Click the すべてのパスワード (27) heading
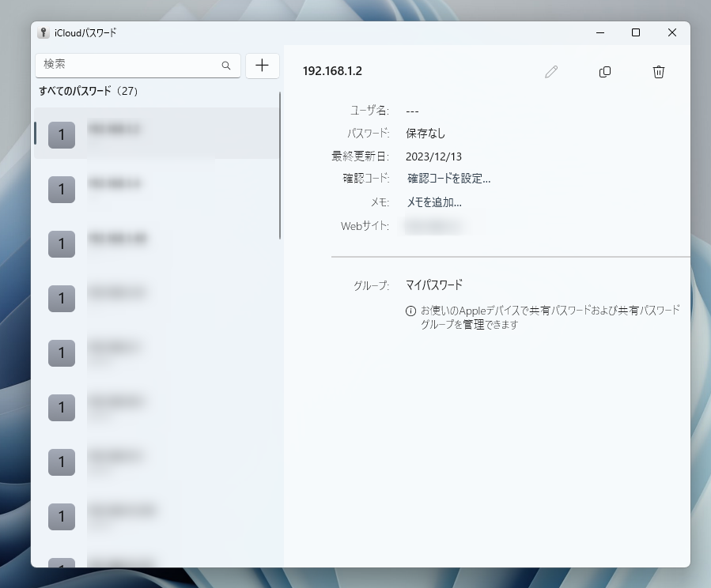The width and height of the screenshot is (711, 588). (89, 91)
